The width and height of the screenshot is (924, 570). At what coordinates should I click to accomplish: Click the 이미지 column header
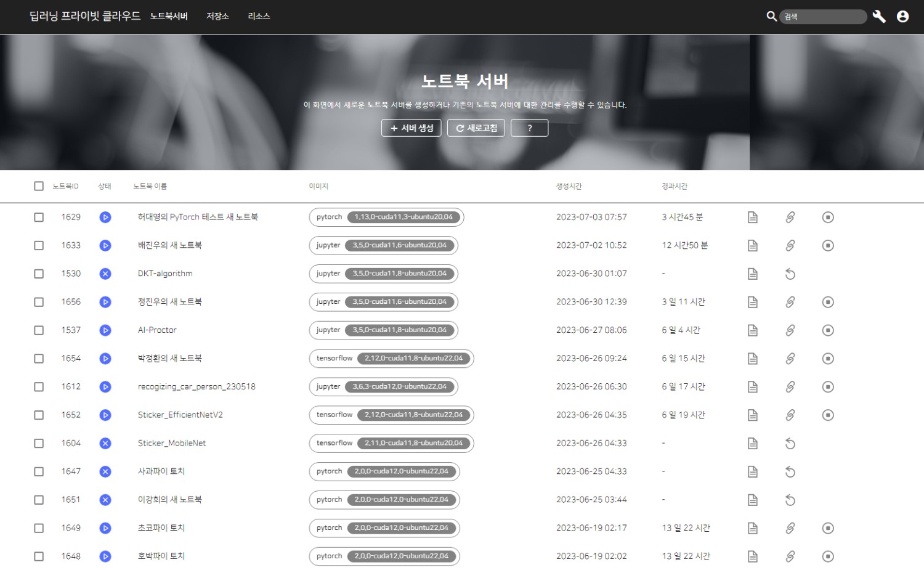point(318,186)
